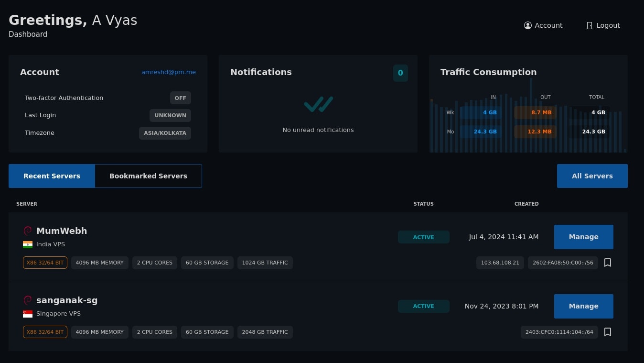Open the amreshd@pm.me email link

[x=169, y=72]
